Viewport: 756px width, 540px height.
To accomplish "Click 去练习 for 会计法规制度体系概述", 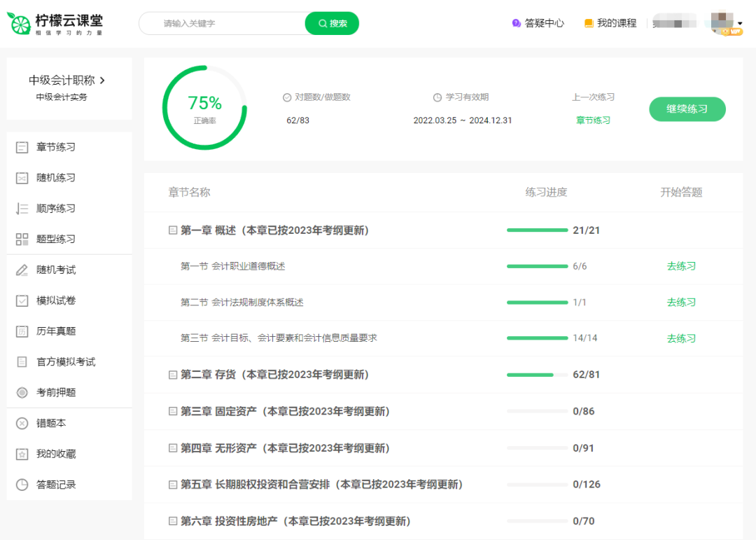I will click(x=681, y=302).
